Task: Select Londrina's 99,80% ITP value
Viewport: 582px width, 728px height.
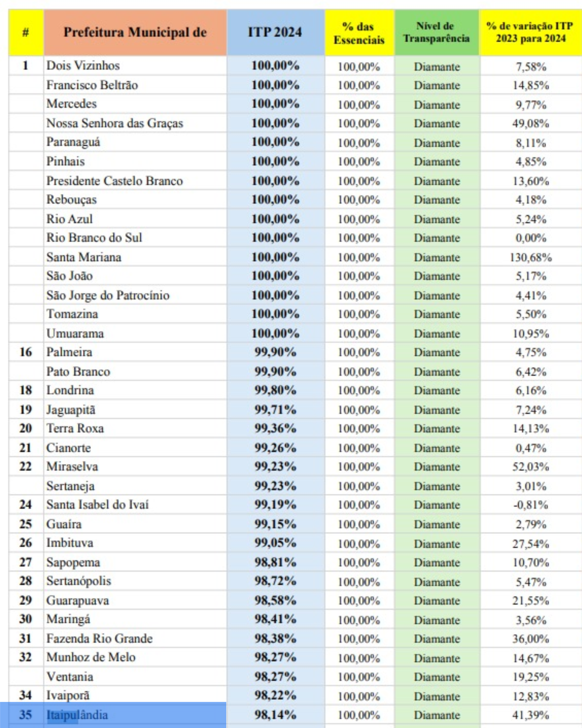Action: point(275,390)
